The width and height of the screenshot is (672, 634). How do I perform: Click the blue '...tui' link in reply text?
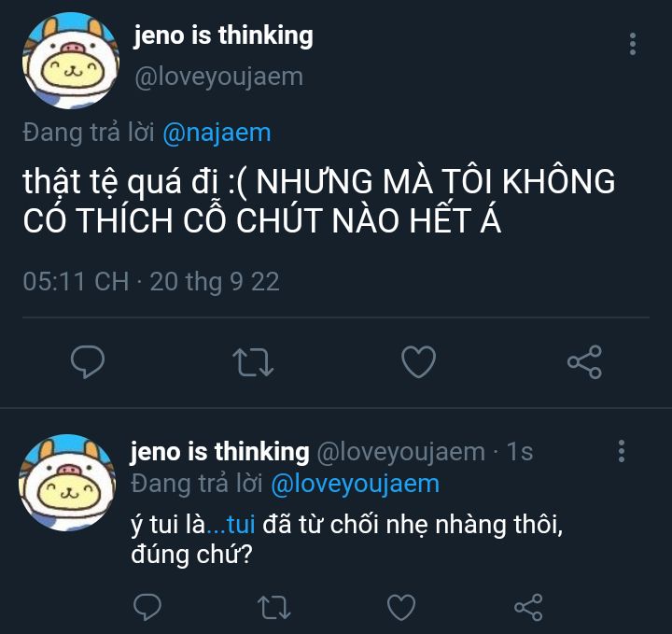pyautogui.click(x=231, y=524)
